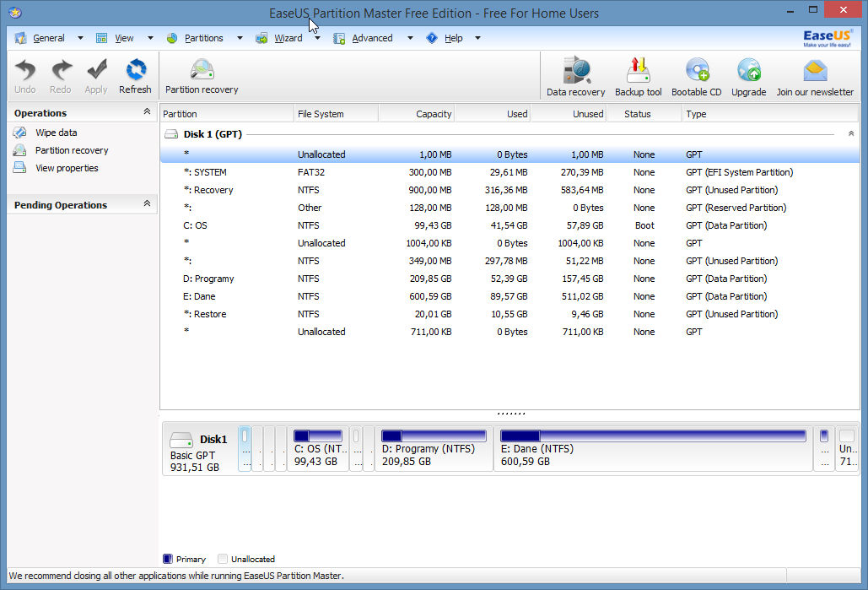Image resolution: width=868 pixels, height=590 pixels.
Task: Collapse the Pending Operations panel
Action: click(x=147, y=204)
